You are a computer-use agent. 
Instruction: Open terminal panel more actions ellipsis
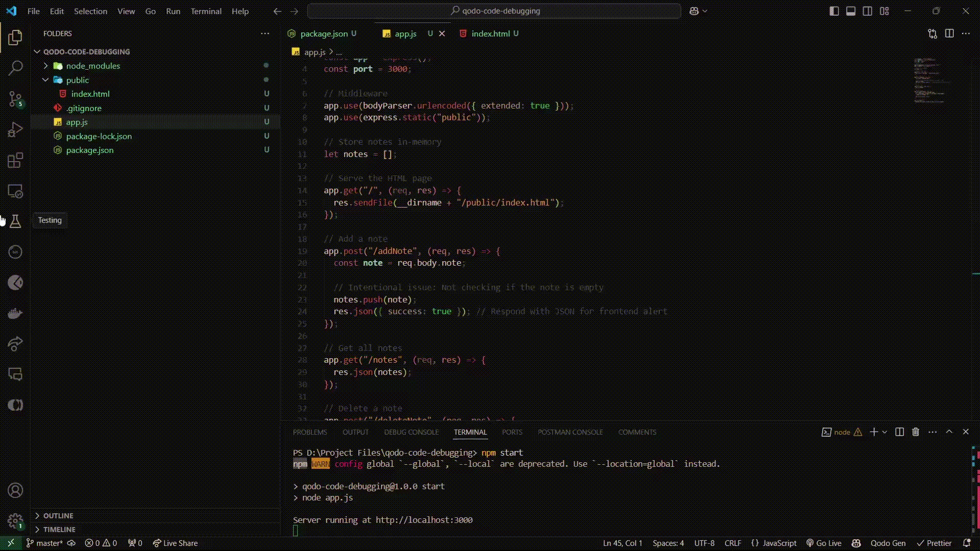933,432
